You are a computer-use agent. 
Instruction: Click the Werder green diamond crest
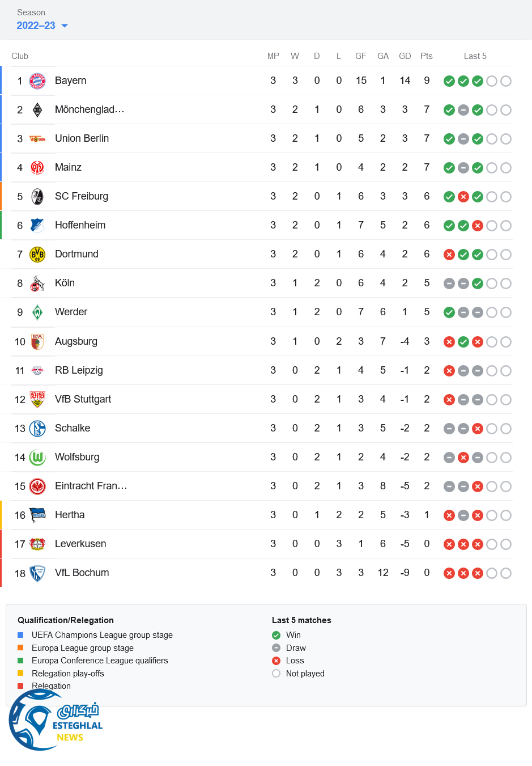[x=37, y=312]
